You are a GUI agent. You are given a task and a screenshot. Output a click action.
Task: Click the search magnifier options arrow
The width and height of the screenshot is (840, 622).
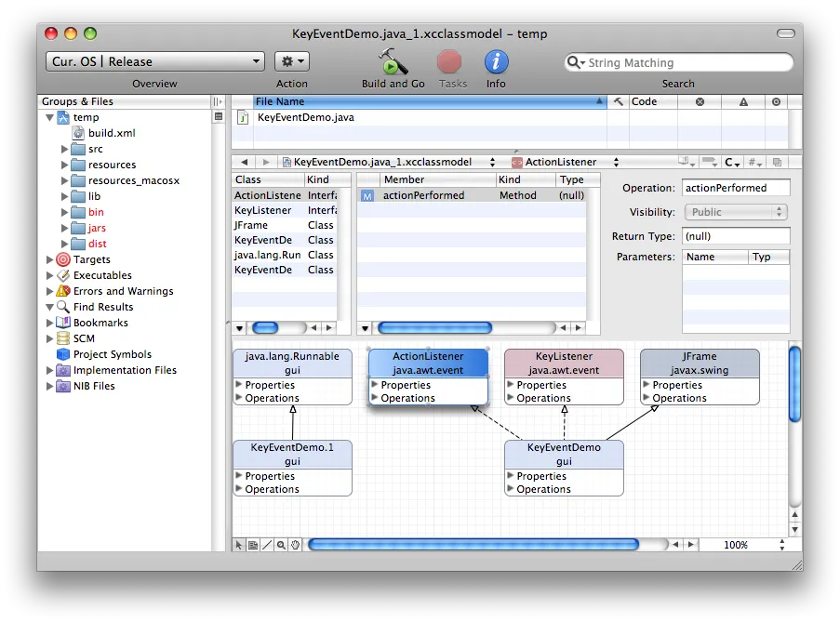coord(576,62)
